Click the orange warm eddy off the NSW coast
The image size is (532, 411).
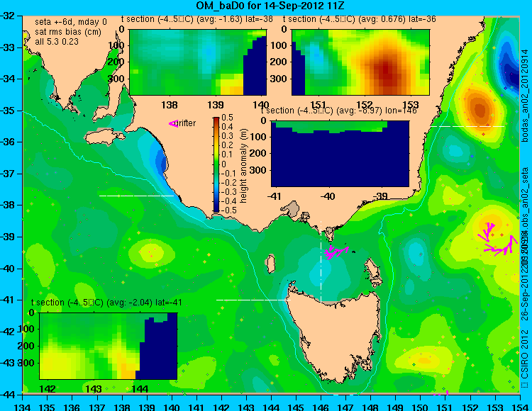[480, 109]
